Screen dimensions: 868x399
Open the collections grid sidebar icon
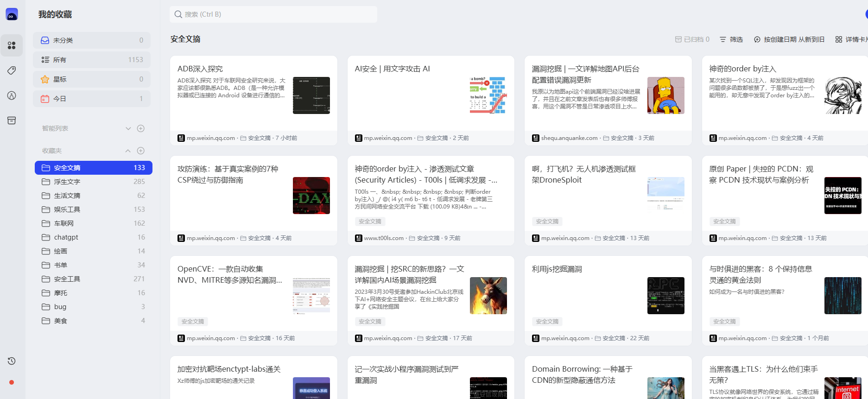(12, 45)
